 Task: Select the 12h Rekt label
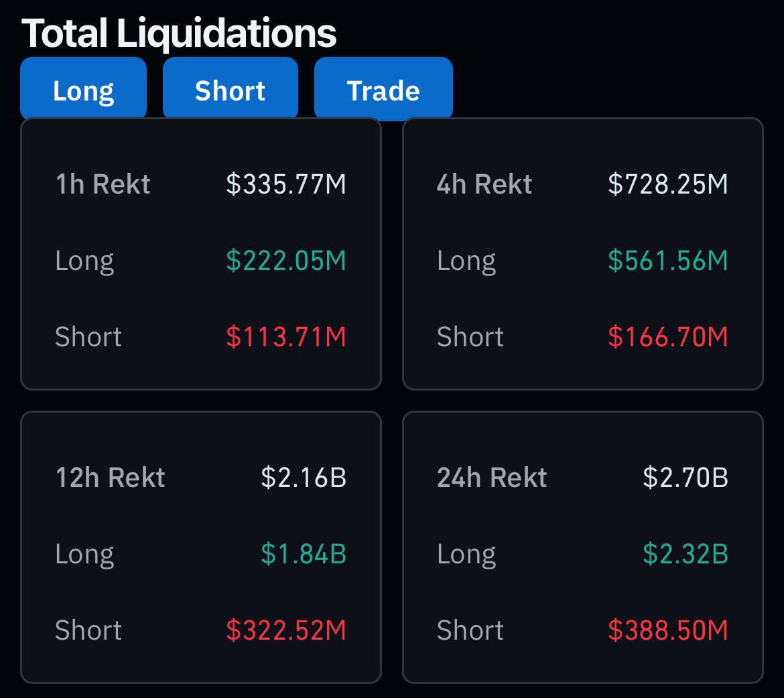click(x=111, y=478)
